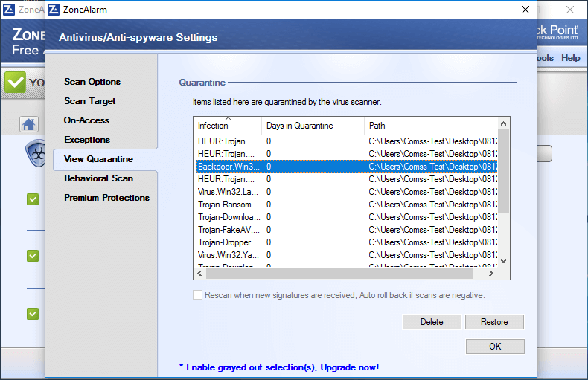Click the horizontal scrollbar thumb in quarantine list
The image size is (588, 380).
(x=339, y=274)
